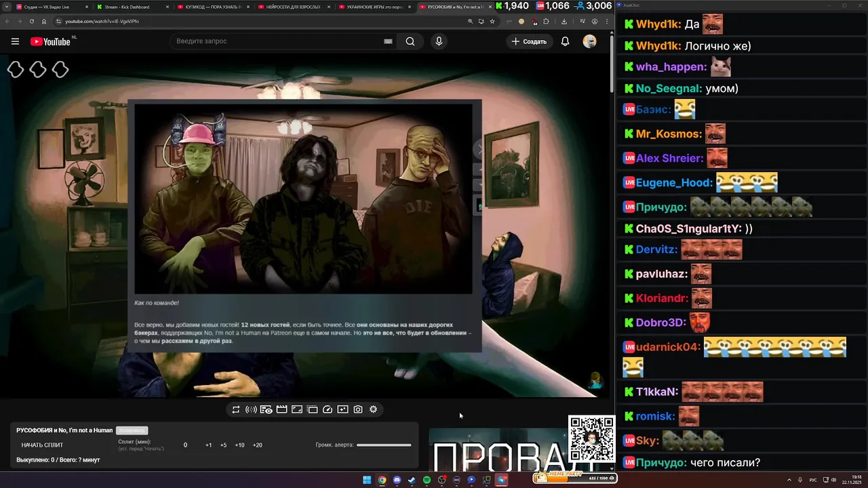Click username 'Kloriandr' in AxelChat
This screenshot has width=868, height=488.
coord(662,298)
